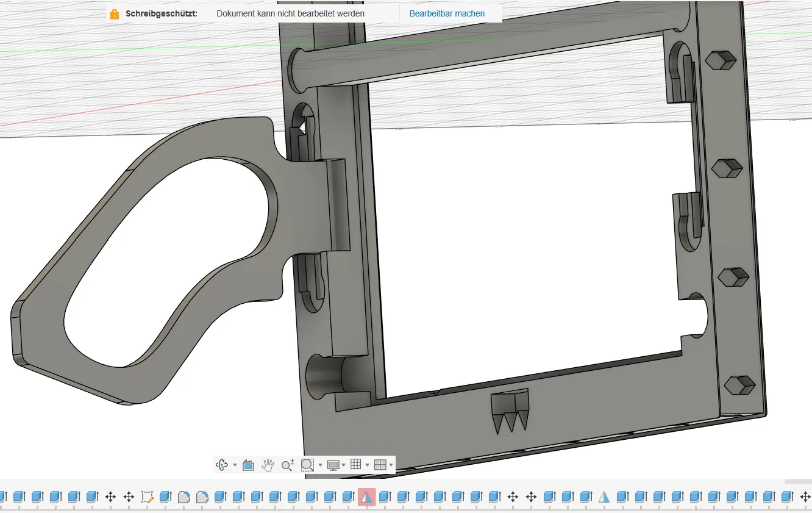Select the pink highlighted timeline feature
Viewport: 812px width, 513px height.
pos(366,497)
